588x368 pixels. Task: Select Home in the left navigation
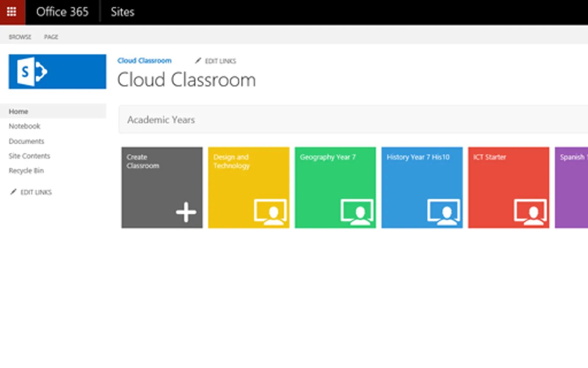tap(53, 111)
